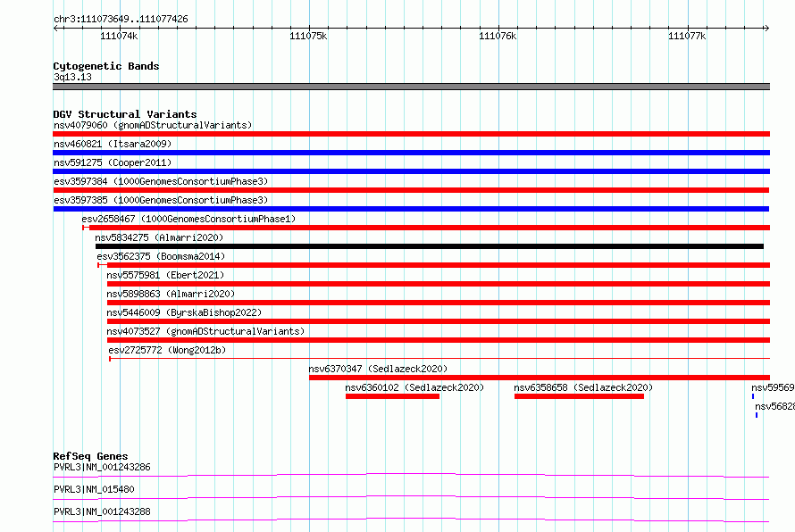Open PVRL3|NM_015480 transcript label
The image size is (795, 532).
click(x=94, y=489)
